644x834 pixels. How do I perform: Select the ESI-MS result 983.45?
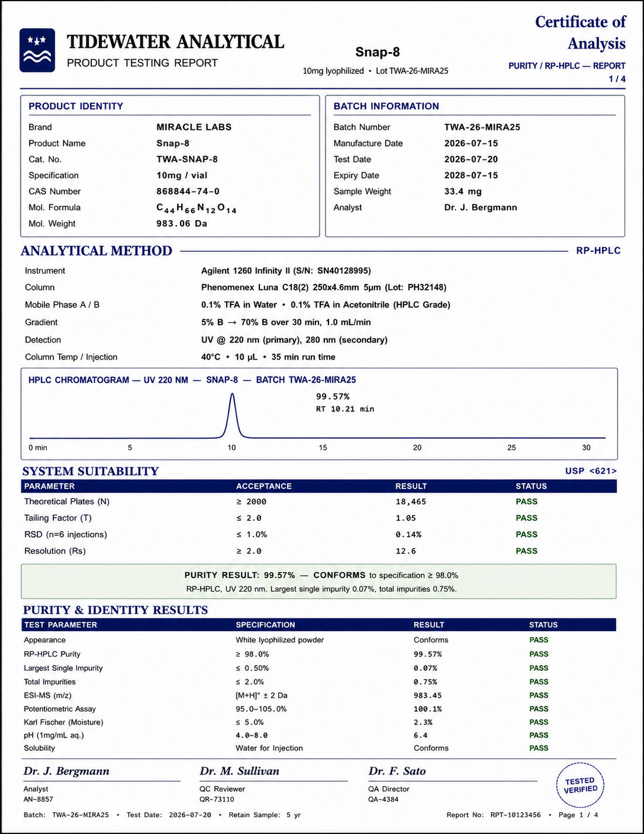pyautogui.click(x=428, y=695)
